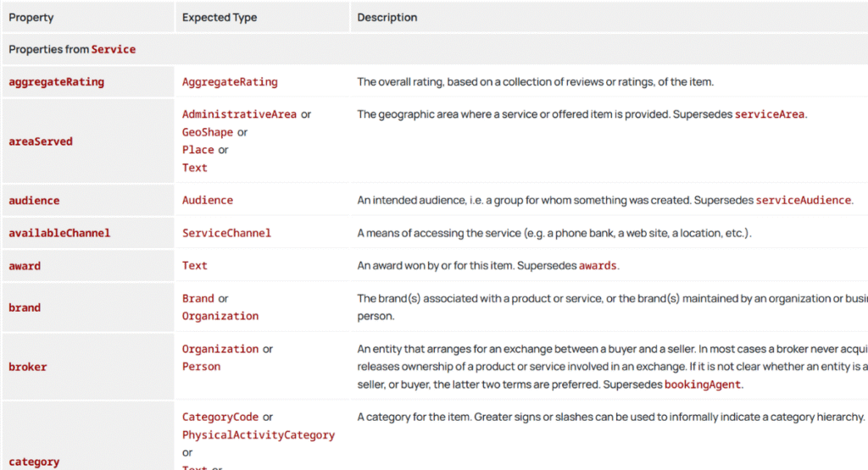Click the Person type in broker row

point(201,367)
